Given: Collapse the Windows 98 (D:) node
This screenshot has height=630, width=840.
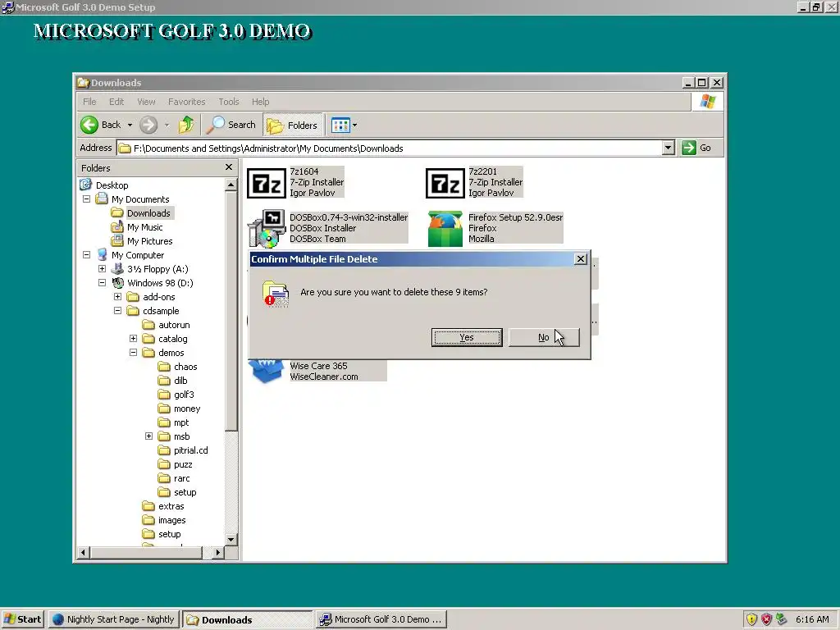Looking at the screenshot, I should (x=102, y=283).
